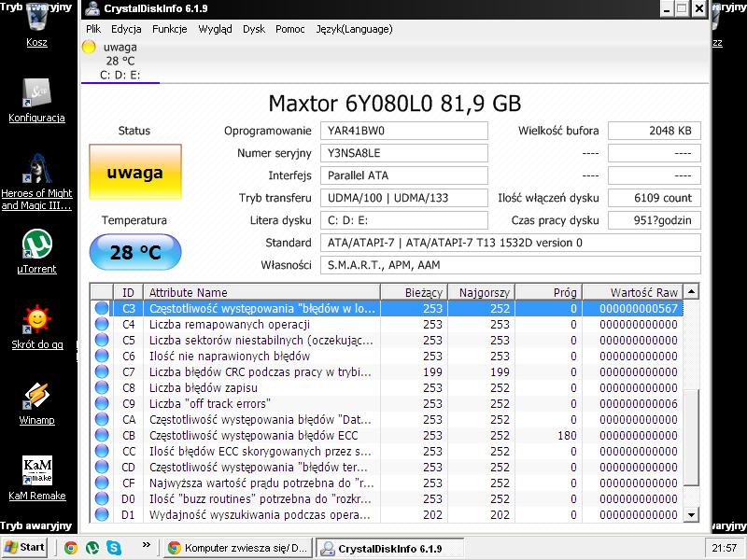This screenshot has height=560, width=747.
Task: Select row Liczba remapowanych operacji
Action: pos(387,324)
